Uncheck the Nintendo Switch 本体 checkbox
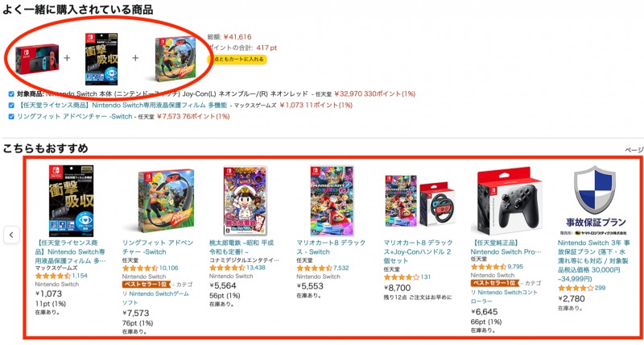 click(x=11, y=94)
